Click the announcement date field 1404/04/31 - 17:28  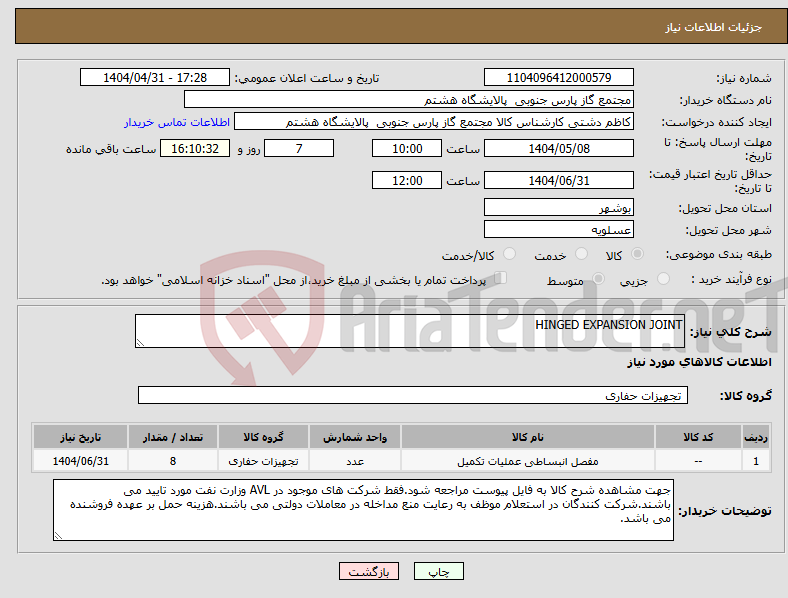[155, 77]
